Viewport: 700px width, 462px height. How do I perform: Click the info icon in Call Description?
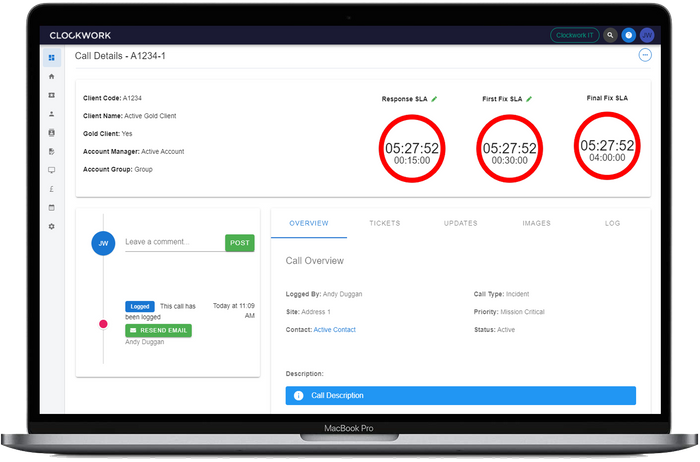click(299, 396)
